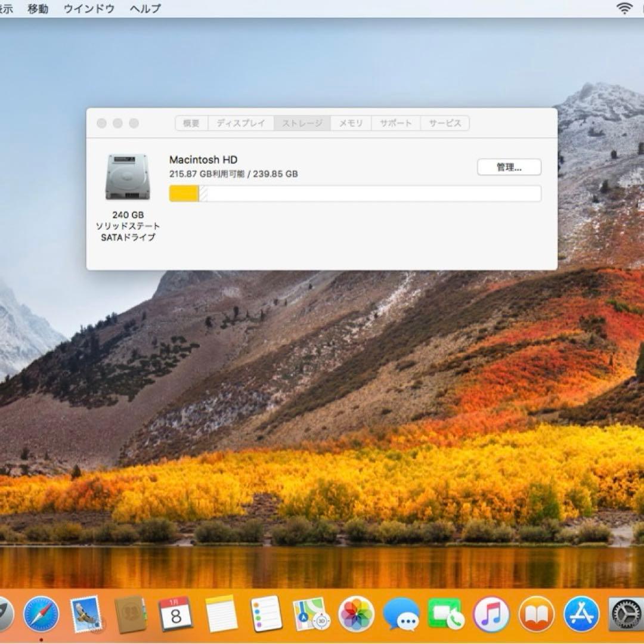Click the storage usage bar
The height and width of the screenshot is (644, 644).
[x=355, y=193]
